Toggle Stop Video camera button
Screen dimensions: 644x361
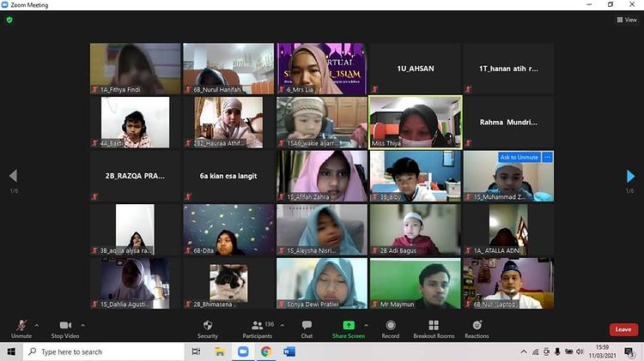64,328
